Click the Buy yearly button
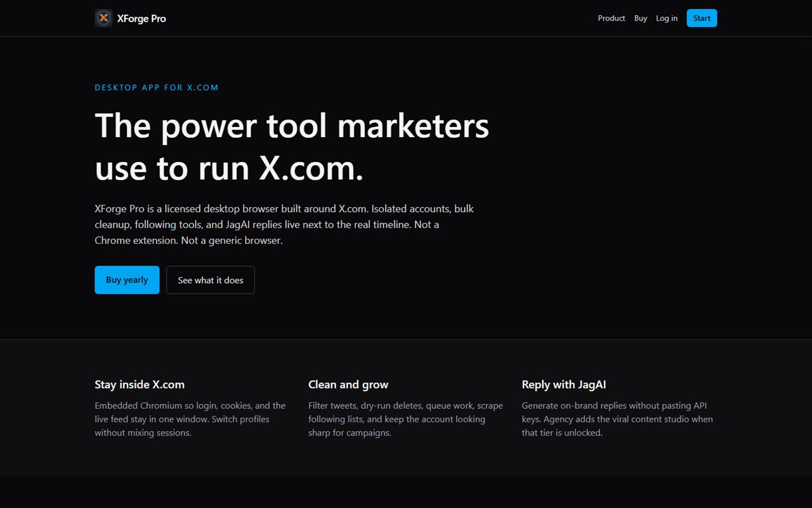 tap(127, 280)
